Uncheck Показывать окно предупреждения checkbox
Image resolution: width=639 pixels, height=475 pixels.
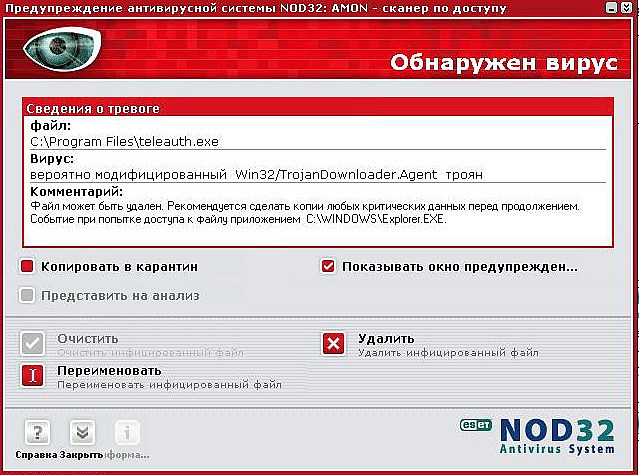point(328,267)
